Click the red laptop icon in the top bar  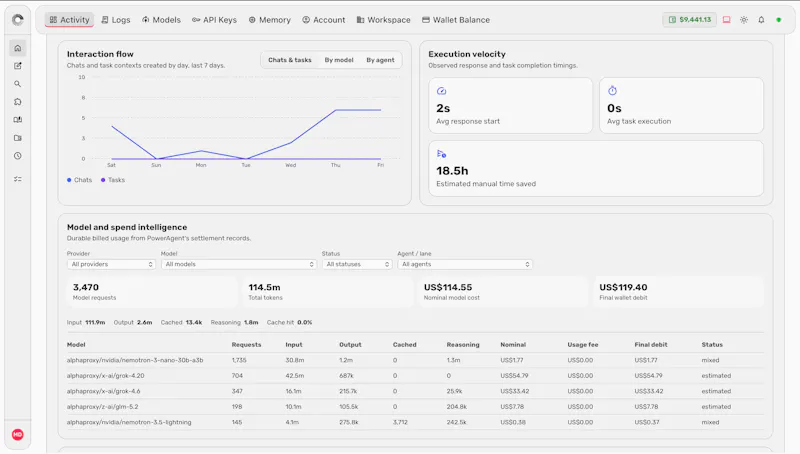pyautogui.click(x=727, y=20)
